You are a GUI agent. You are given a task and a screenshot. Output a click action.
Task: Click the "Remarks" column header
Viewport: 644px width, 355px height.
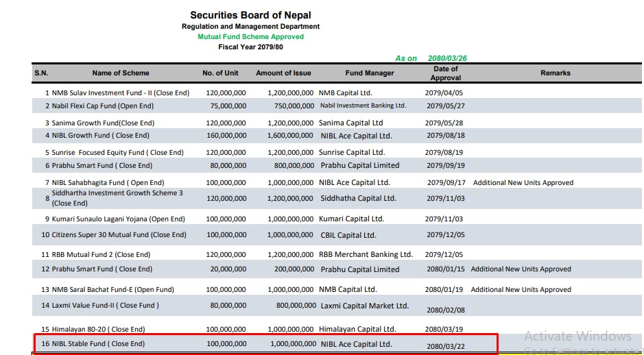click(x=555, y=73)
